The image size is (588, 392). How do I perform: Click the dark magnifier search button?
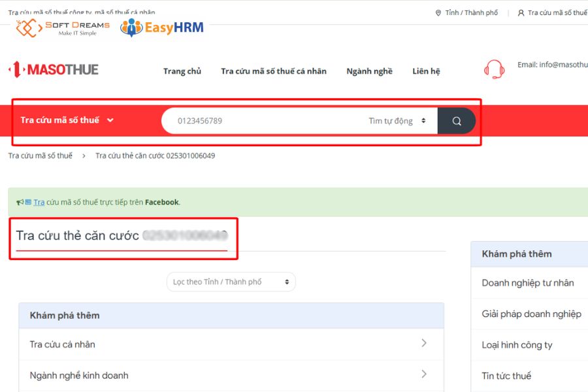pyautogui.click(x=457, y=121)
